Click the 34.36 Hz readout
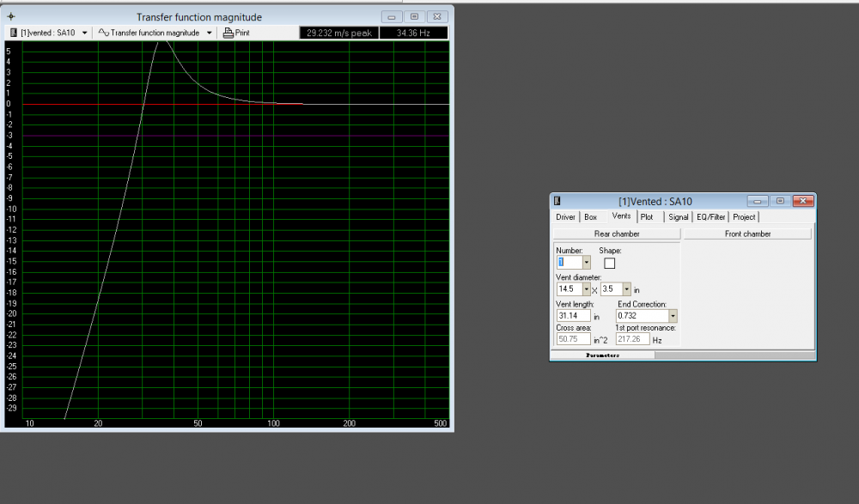The width and height of the screenshot is (859, 504). pos(414,33)
